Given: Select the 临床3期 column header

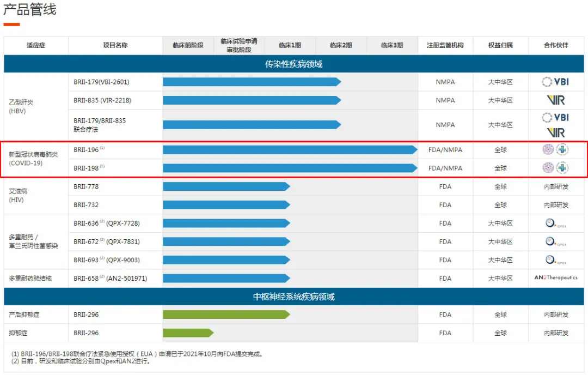Looking at the screenshot, I should click(391, 45).
